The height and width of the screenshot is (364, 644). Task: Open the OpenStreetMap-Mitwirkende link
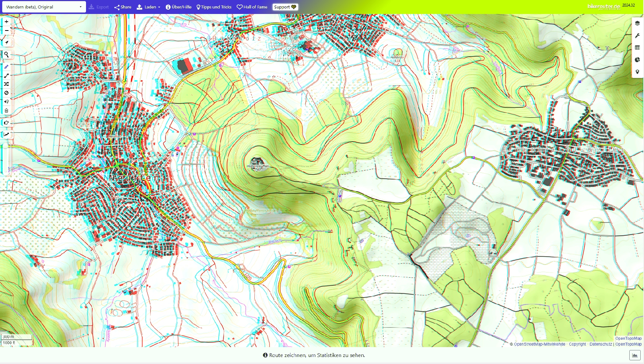pos(540,344)
